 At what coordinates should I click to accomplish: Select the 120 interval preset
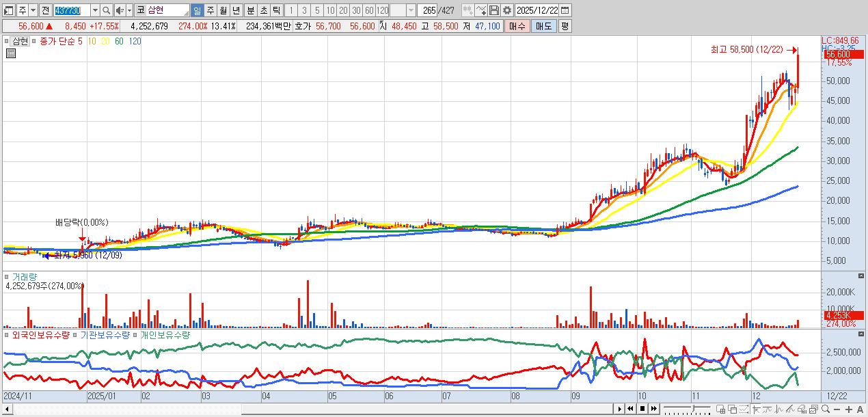(x=383, y=10)
